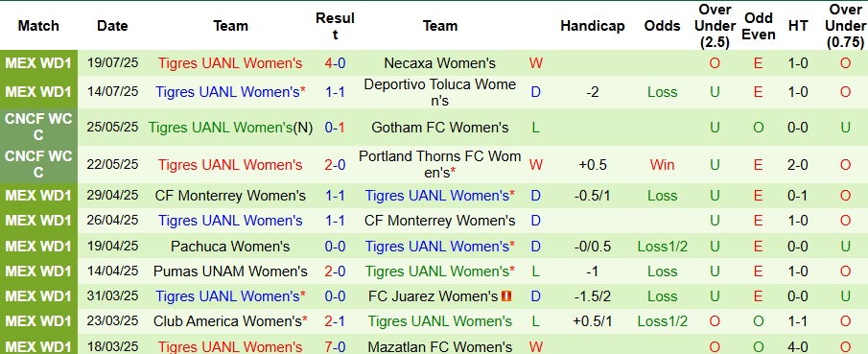
Task: Open Necaxa Women's team link
Action: click(x=439, y=63)
